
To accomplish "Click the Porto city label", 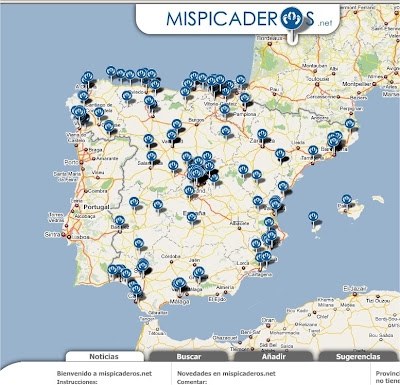I will coord(71,162).
